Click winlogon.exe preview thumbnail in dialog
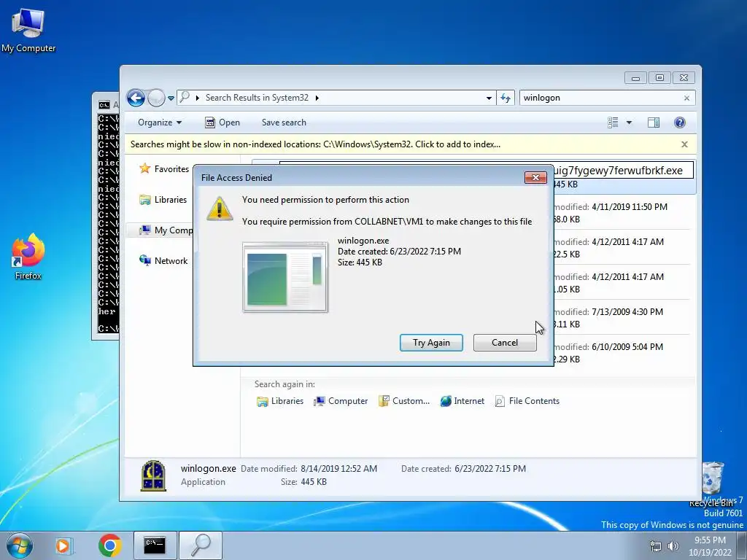Image resolution: width=747 pixels, height=560 pixels. [x=285, y=276]
